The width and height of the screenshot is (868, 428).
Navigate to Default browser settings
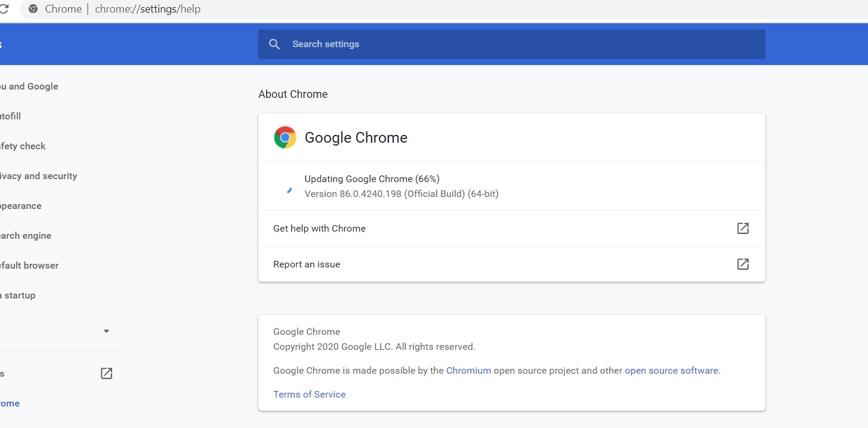point(29,266)
